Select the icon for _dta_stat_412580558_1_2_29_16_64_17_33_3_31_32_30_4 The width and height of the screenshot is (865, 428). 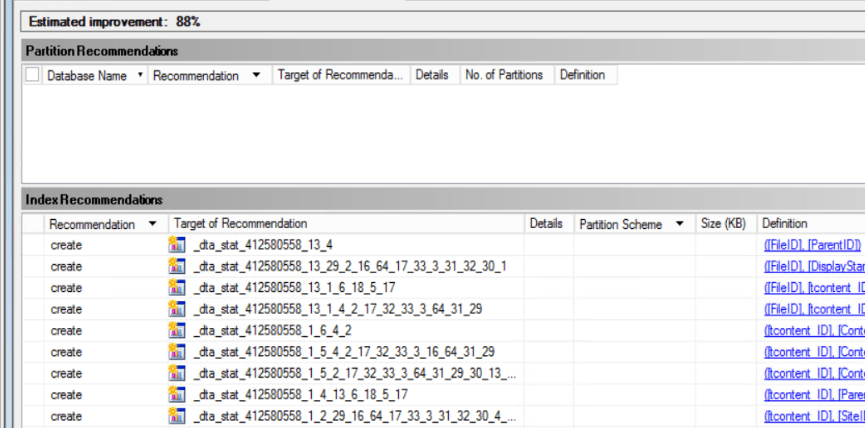point(178,416)
